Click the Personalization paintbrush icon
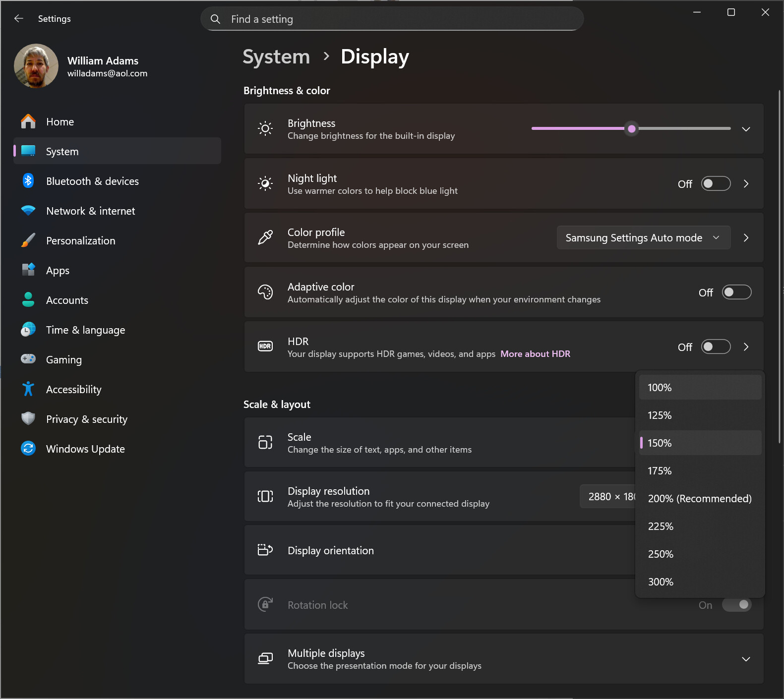This screenshot has height=699, width=784. pyautogui.click(x=28, y=240)
